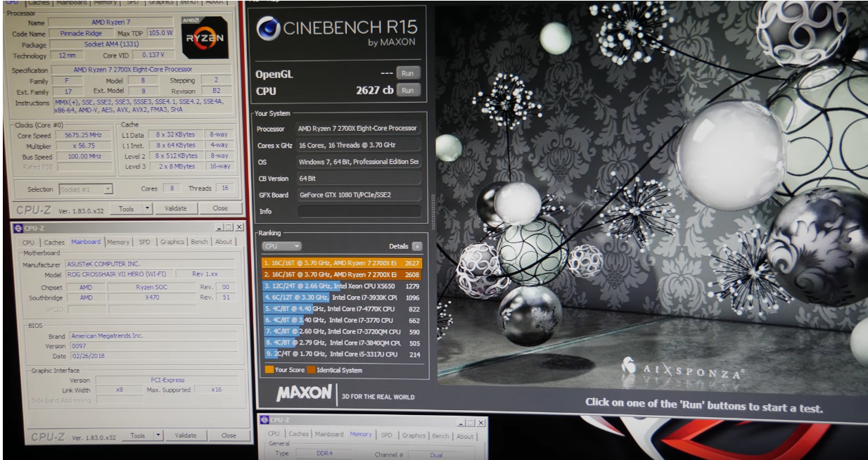Click the AMD Ryzen logo in CPU-Z
The height and width of the screenshot is (460, 868).
click(205, 37)
